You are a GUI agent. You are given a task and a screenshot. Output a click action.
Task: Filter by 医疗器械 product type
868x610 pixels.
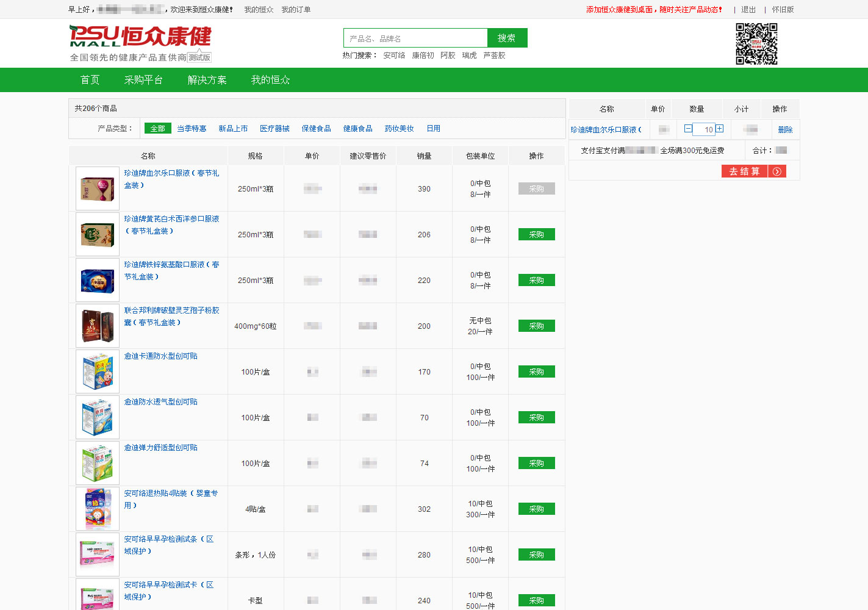274,129
